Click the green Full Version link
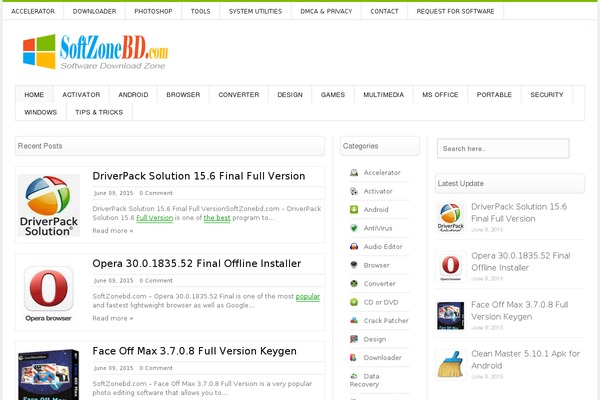 click(155, 218)
